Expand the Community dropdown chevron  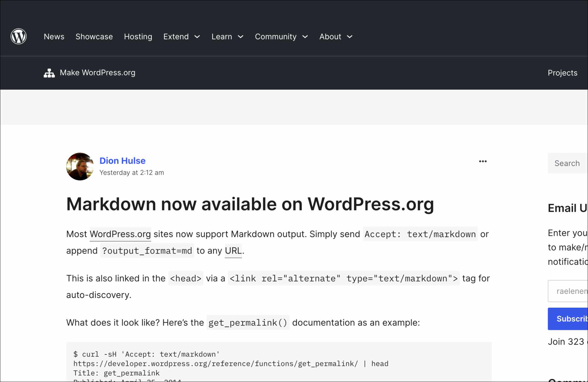[x=305, y=37]
